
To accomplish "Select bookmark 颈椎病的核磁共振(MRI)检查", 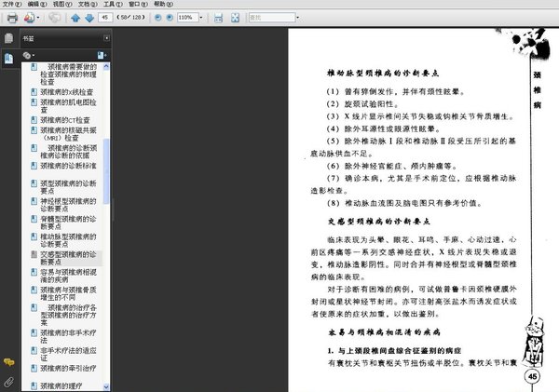I will tap(68, 134).
